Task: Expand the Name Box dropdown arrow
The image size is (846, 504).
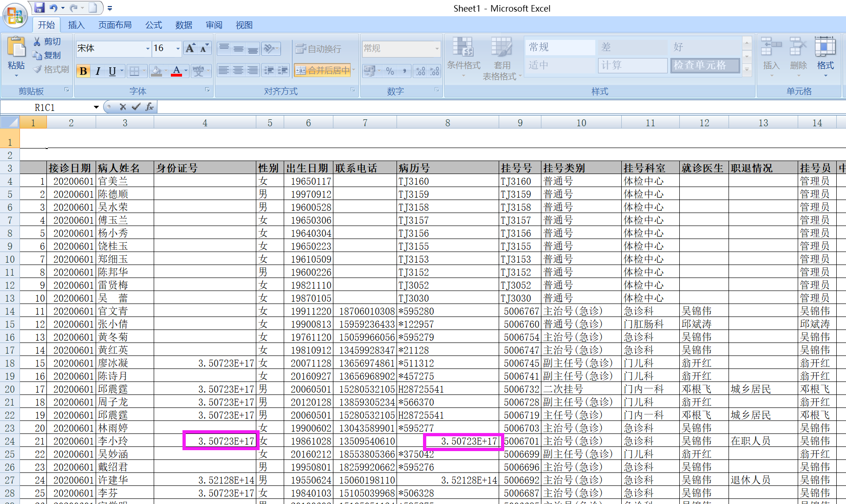Action: 96,107
